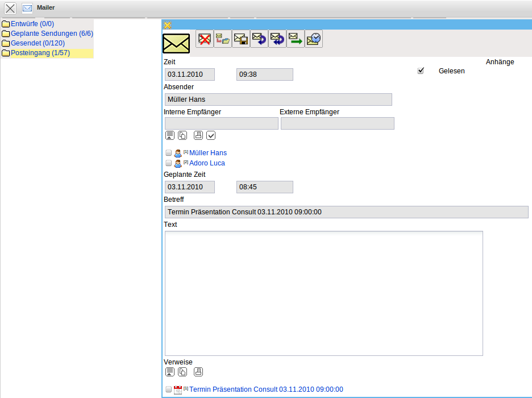Open the Geplante Sendungen (6/6) folder
This screenshot has height=398, width=532.
click(52, 34)
